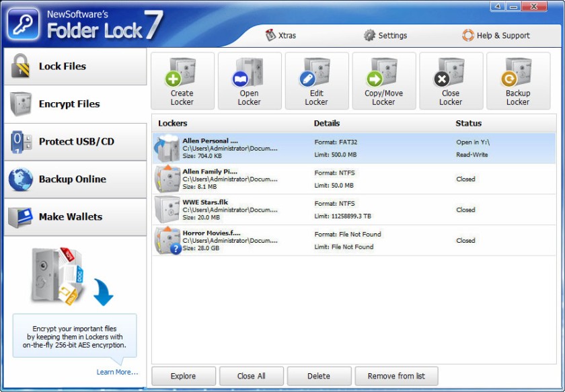This screenshot has width=565, height=392.
Task: Select the Allen Family Pi locker name
Action: (x=210, y=171)
